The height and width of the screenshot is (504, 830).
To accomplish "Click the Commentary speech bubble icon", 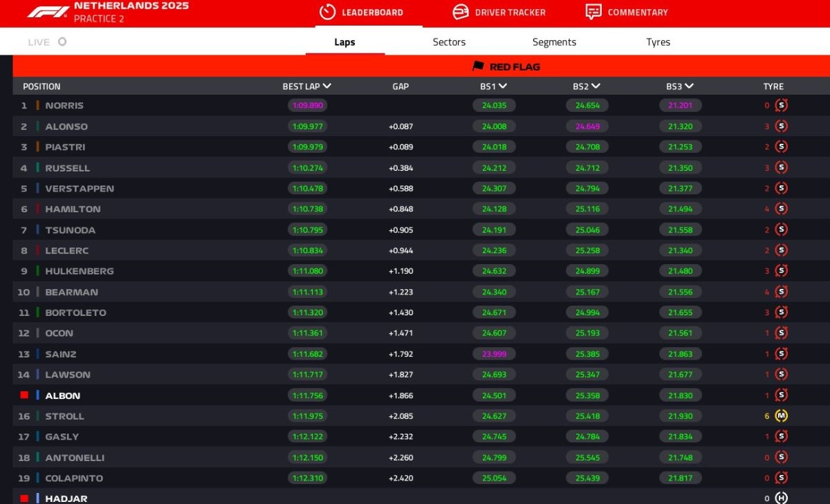I will click(593, 12).
